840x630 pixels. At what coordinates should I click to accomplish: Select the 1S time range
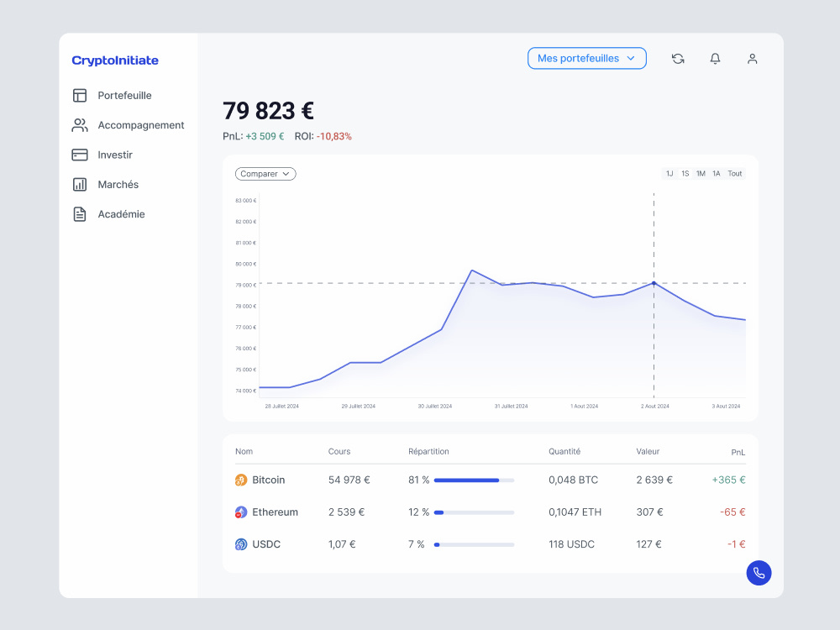pos(685,174)
